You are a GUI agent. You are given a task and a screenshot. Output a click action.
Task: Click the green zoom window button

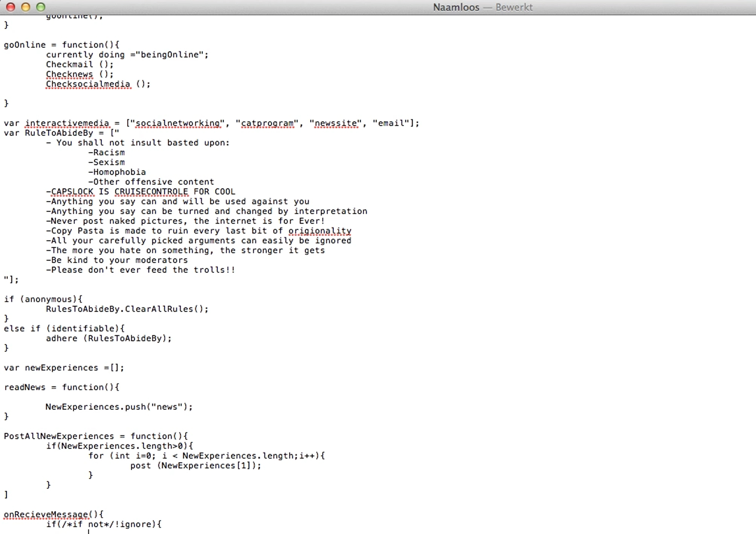pyautogui.click(x=41, y=7)
